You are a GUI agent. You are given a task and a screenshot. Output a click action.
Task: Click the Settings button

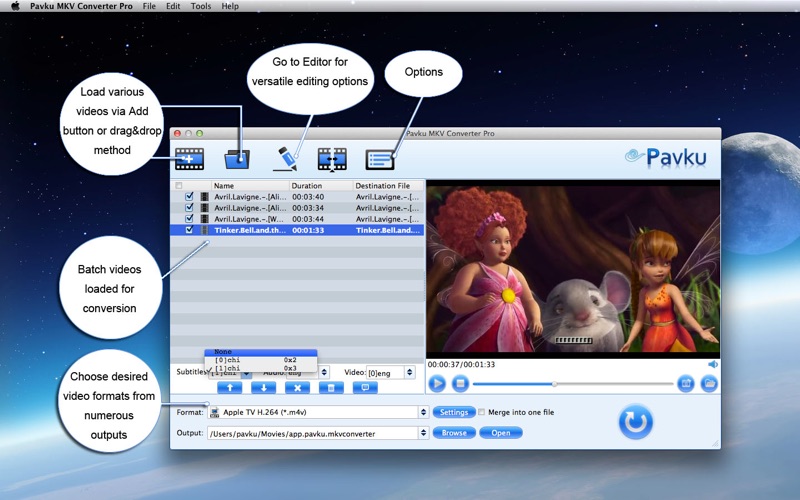pyautogui.click(x=454, y=412)
